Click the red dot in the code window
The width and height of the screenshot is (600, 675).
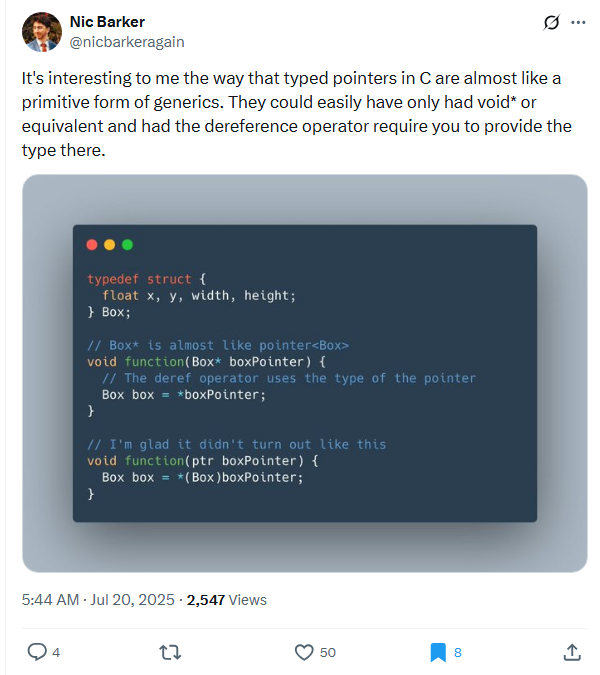(x=93, y=244)
